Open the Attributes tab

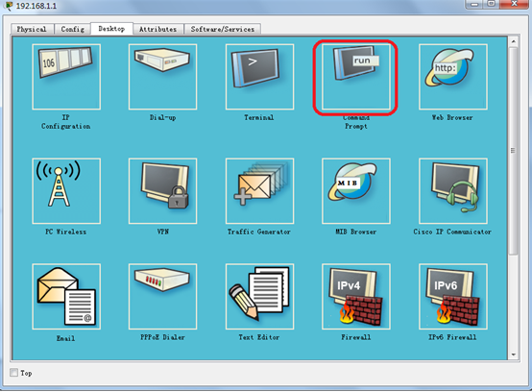pos(158,29)
